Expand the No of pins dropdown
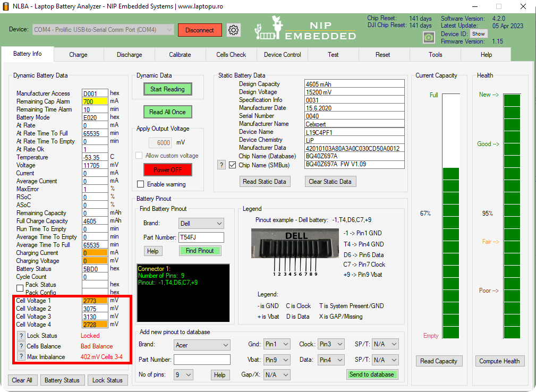 tap(184, 375)
